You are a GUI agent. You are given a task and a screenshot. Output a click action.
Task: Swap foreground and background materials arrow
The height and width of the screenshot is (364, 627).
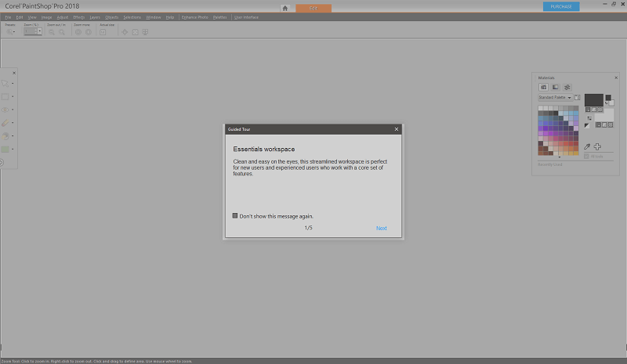pyautogui.click(x=589, y=118)
